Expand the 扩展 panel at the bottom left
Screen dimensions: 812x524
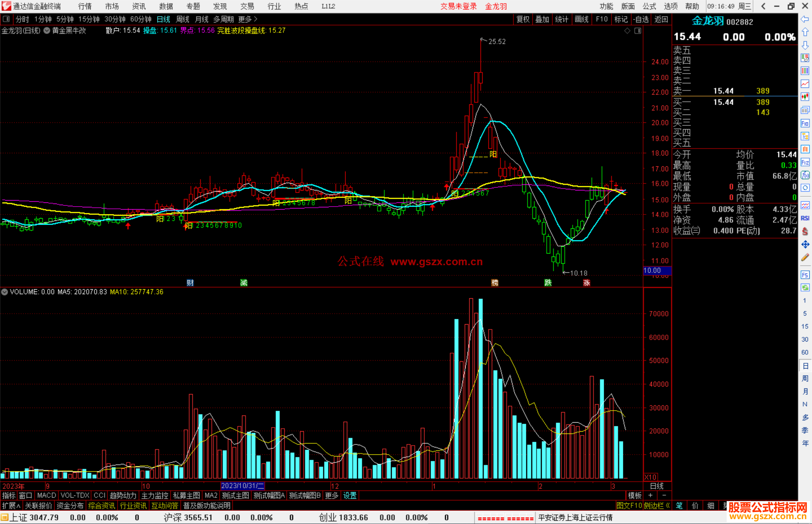pyautogui.click(x=11, y=506)
